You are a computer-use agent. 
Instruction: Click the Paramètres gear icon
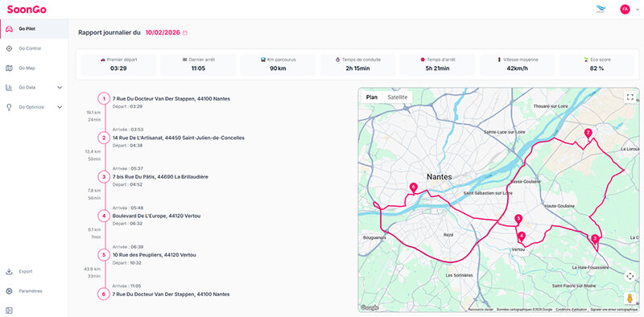click(9, 291)
